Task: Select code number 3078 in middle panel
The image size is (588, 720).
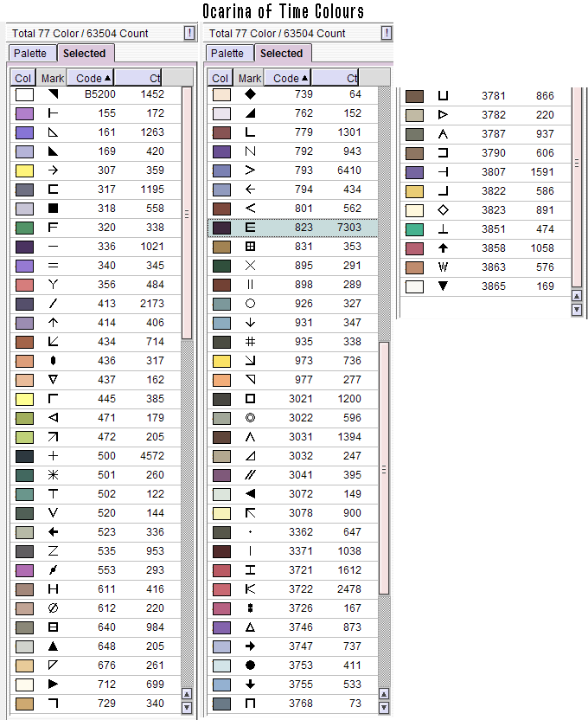Action: click(x=301, y=513)
